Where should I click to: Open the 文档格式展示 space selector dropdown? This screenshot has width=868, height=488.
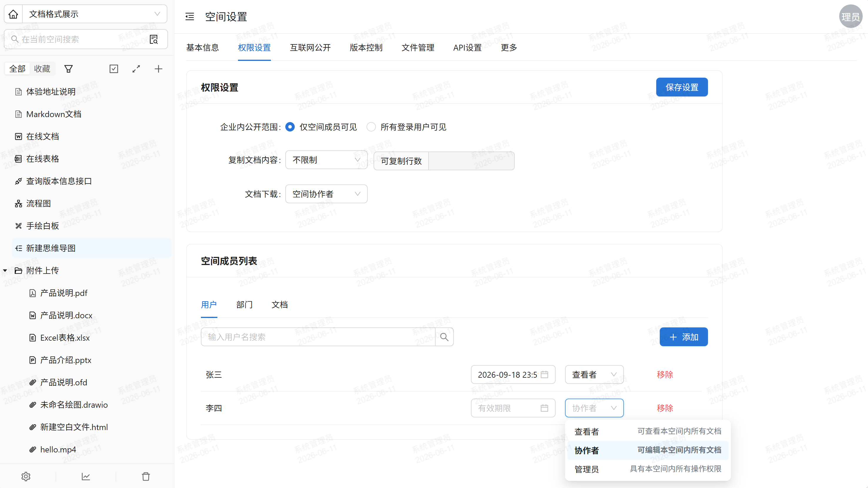[x=95, y=14]
